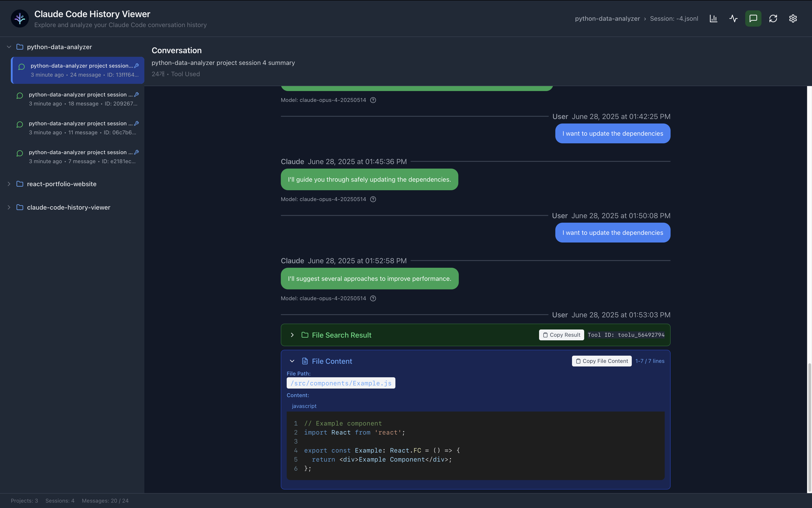Expand the File Search Result panel
Image resolution: width=812 pixels, height=508 pixels.
click(x=292, y=335)
